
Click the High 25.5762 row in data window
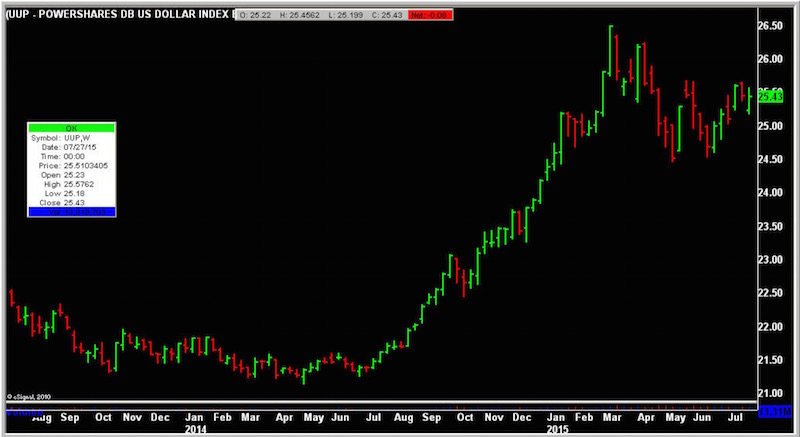[x=71, y=184]
